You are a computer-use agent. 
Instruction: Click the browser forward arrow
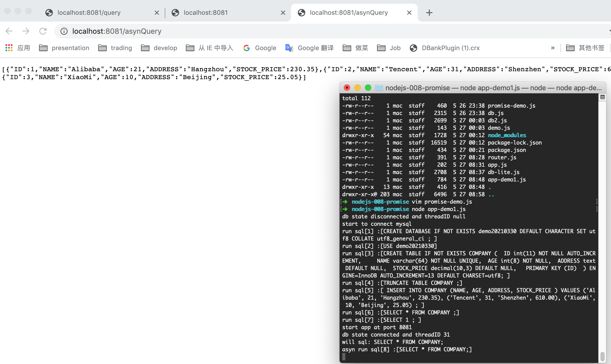point(26,31)
